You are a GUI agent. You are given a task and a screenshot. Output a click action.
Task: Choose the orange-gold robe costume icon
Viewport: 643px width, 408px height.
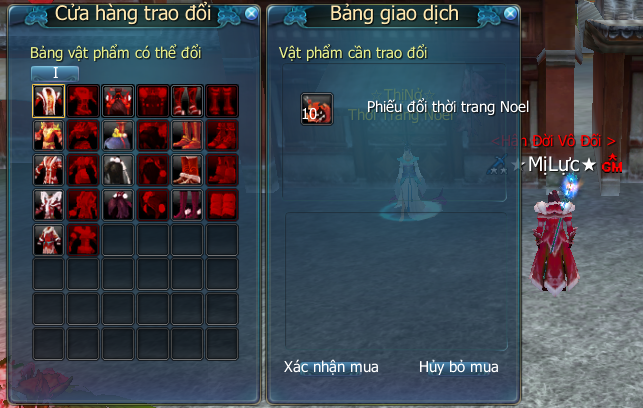tap(48, 135)
